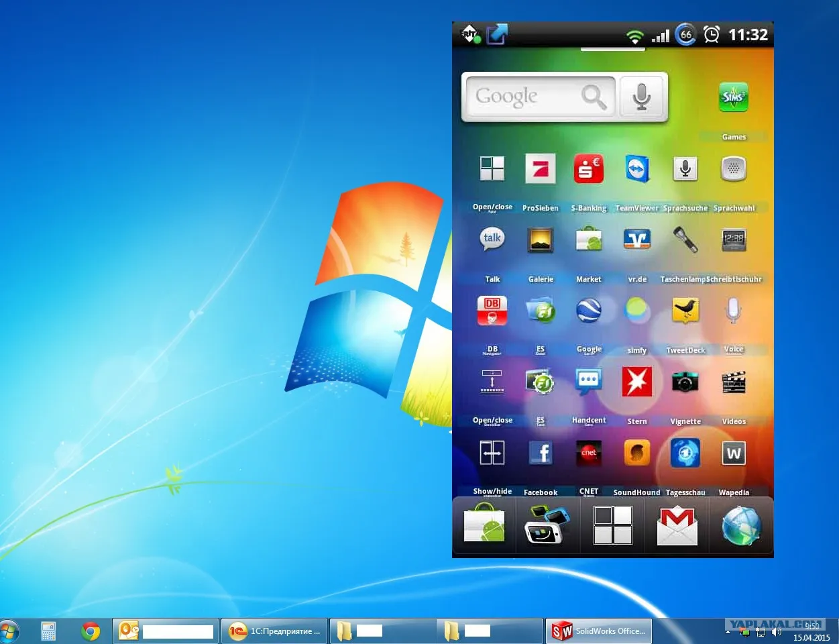Open Gmail from the bottom dock
839x644 pixels.
click(677, 527)
